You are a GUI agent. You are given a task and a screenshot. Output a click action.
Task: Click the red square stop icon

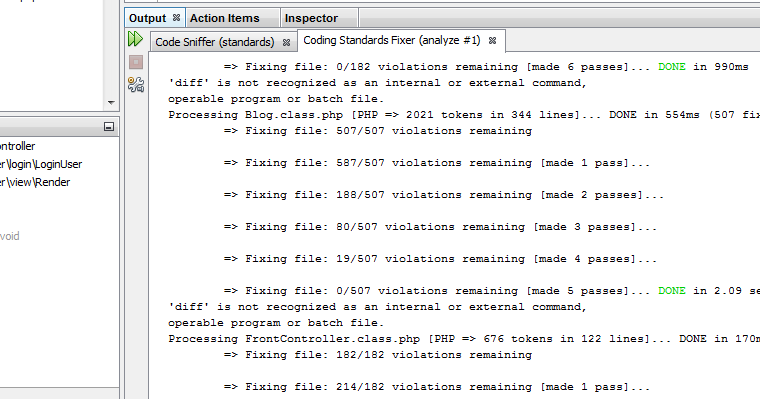(x=136, y=62)
